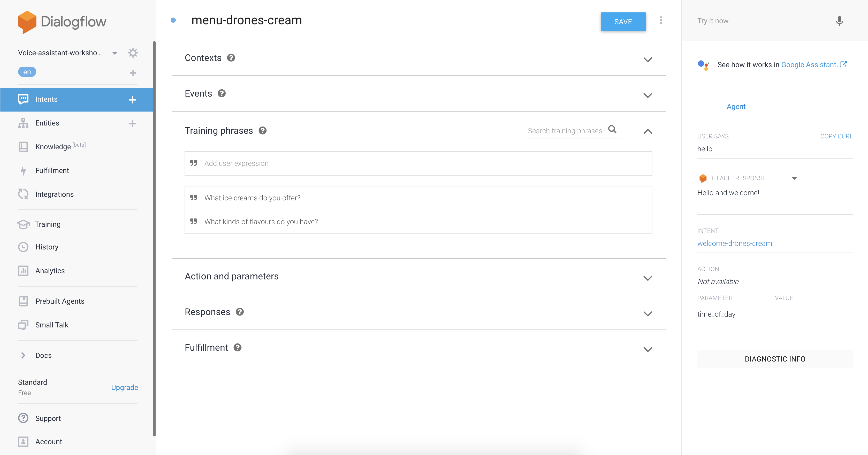868x455 pixels.
Task: Click the Knowledge book icon
Action: pos(23,147)
